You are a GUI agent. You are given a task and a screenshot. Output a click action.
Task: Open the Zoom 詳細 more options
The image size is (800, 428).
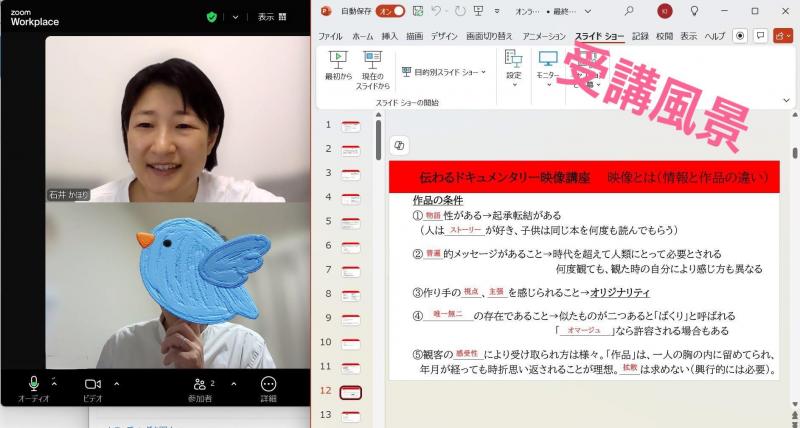[x=268, y=385]
